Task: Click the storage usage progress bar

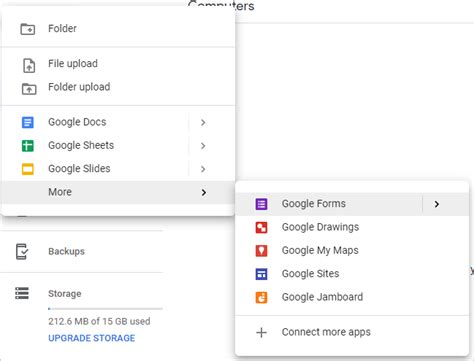Action: [105, 309]
